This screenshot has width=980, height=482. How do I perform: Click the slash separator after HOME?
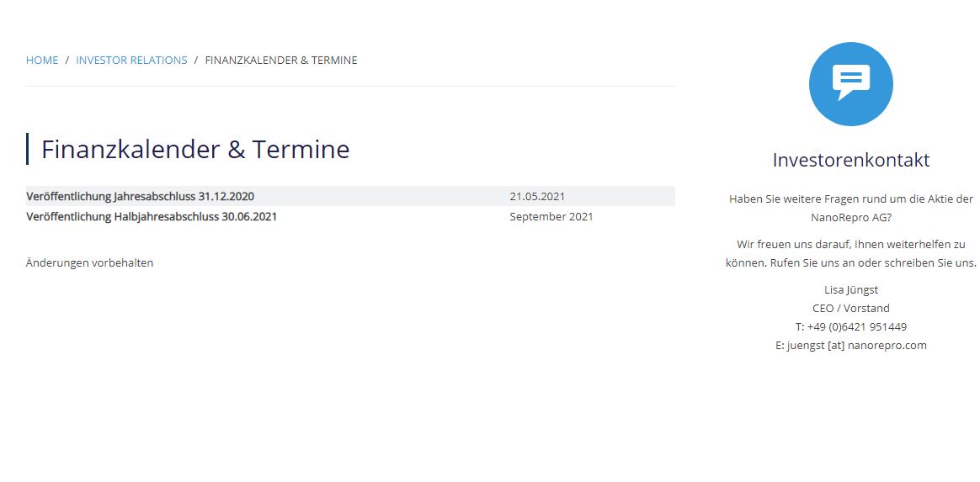click(x=67, y=61)
